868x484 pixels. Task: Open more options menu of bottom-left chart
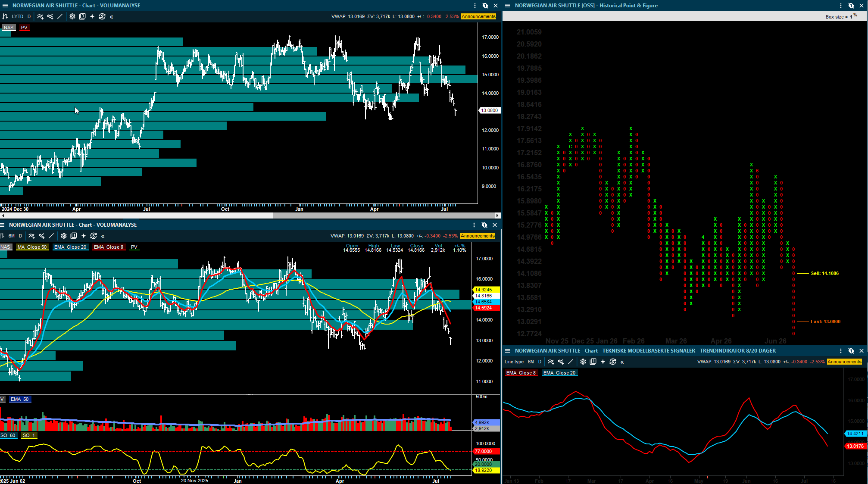[474, 225]
